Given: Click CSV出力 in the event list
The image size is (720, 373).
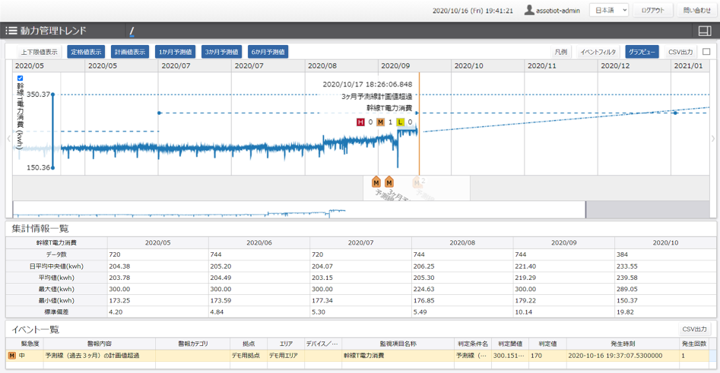Looking at the screenshot, I should click(695, 329).
